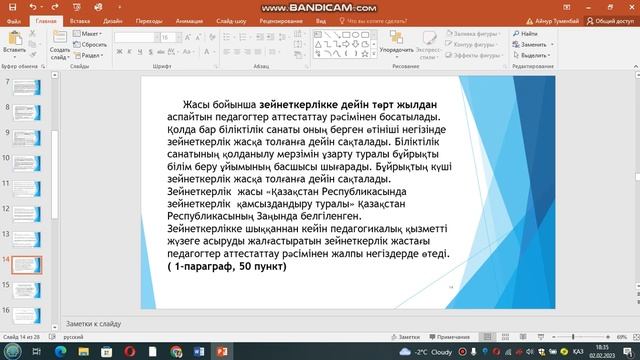Open Arrange (Упорядочить) menu
This screenshot has width=640, height=360.
pos(396,45)
